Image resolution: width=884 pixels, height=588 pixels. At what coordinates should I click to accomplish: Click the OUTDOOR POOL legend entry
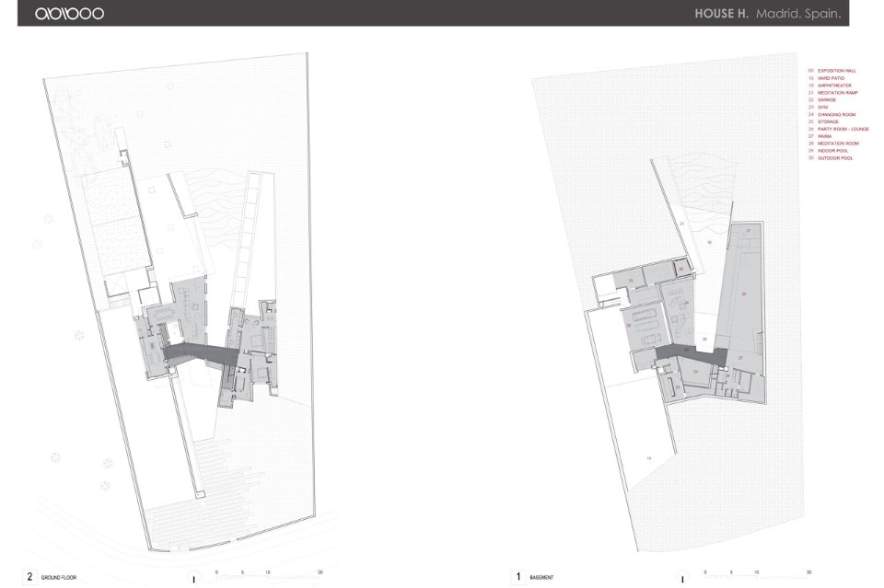click(834, 158)
